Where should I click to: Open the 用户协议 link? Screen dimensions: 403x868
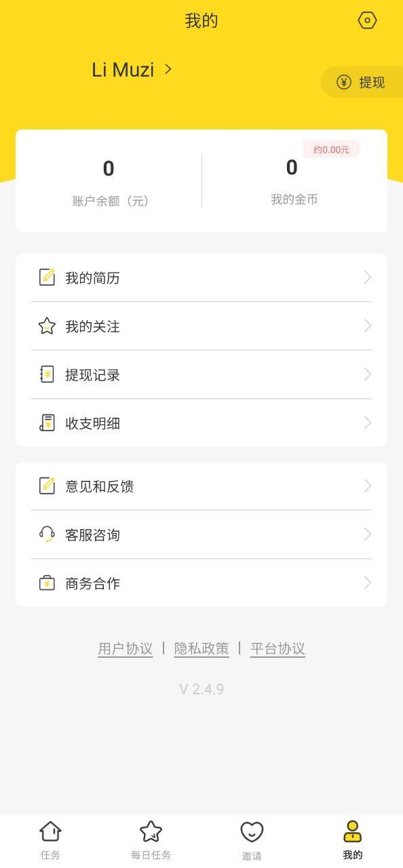pos(125,649)
